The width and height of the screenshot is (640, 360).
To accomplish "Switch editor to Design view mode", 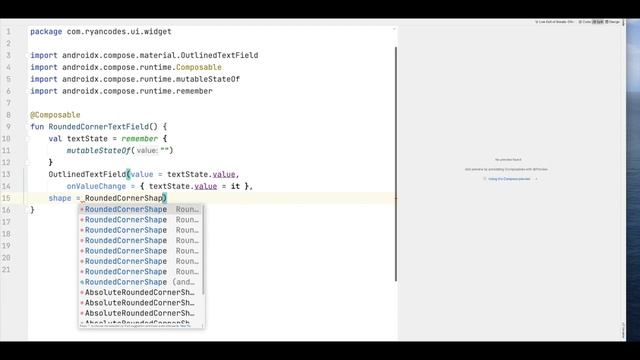I will (612, 22).
